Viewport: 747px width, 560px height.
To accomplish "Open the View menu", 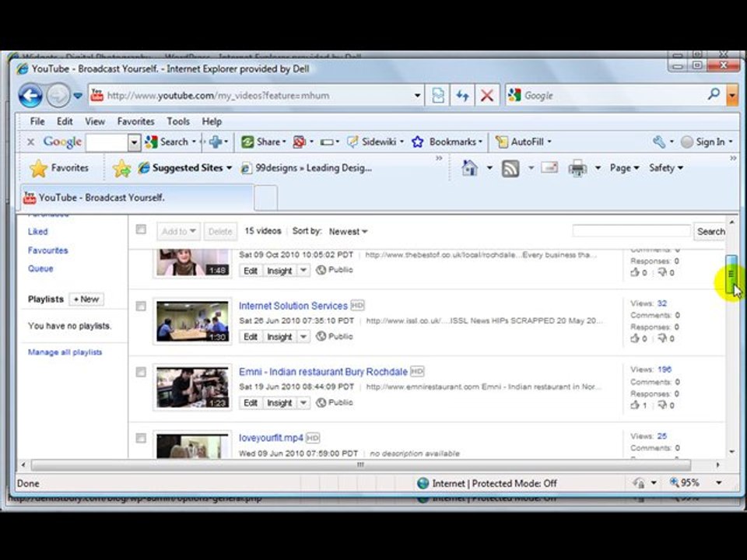I will (x=95, y=121).
